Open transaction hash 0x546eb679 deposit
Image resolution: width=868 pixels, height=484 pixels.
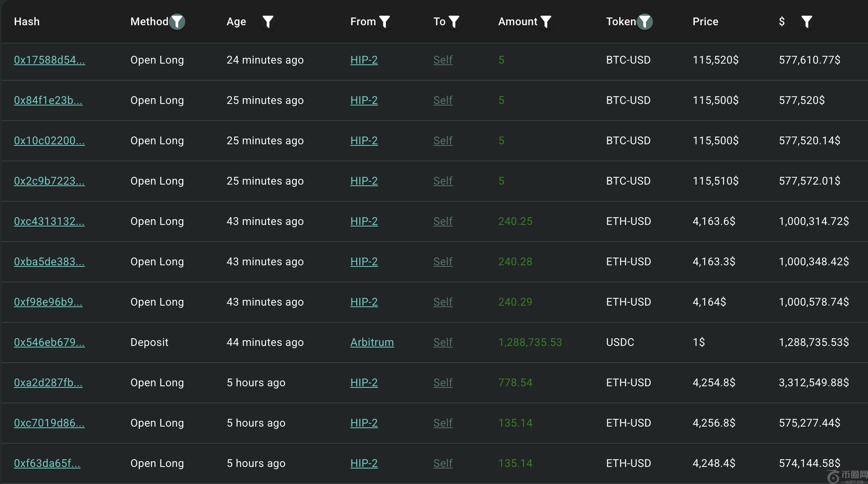tap(49, 342)
